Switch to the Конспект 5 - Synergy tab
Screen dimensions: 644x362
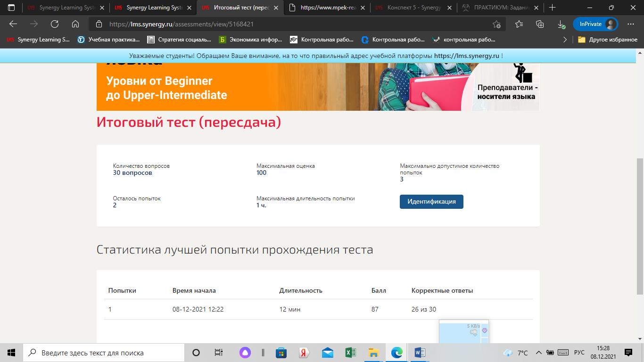click(413, 8)
